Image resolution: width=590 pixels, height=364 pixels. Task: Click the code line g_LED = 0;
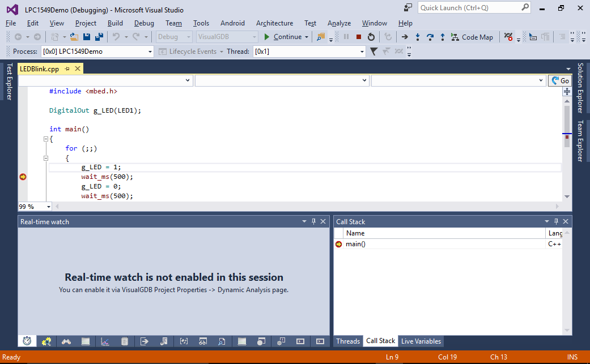(x=101, y=186)
